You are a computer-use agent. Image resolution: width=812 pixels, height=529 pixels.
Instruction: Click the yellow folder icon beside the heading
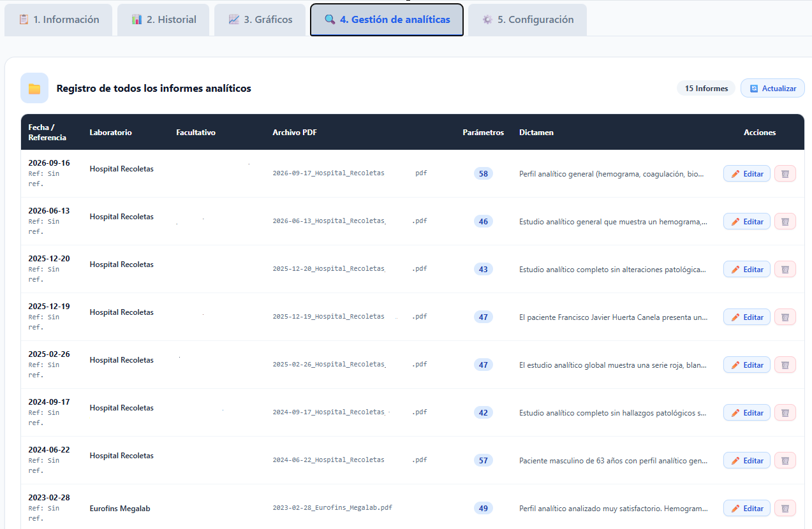pos(34,88)
